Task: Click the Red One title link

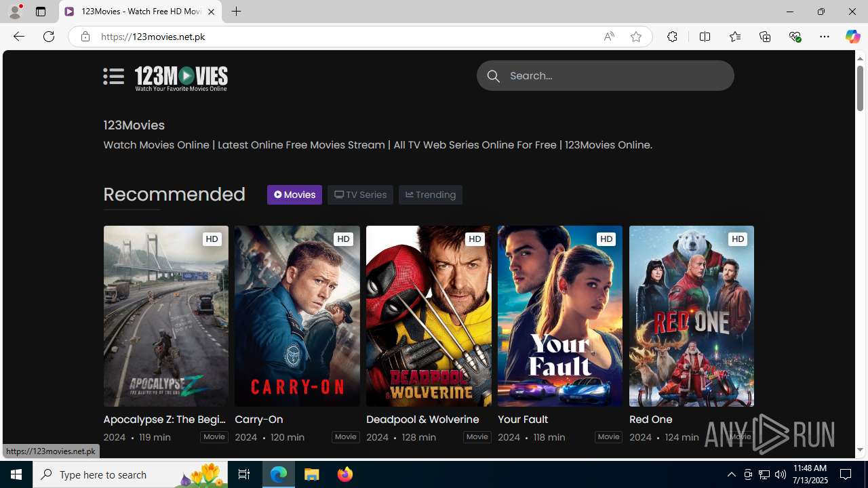Action: [x=651, y=420]
